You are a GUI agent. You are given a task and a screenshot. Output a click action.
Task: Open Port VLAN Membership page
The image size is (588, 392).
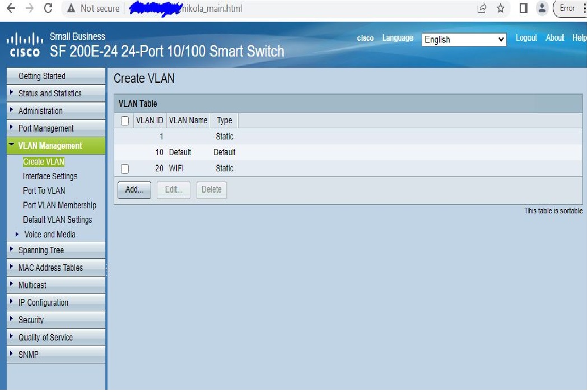click(59, 206)
